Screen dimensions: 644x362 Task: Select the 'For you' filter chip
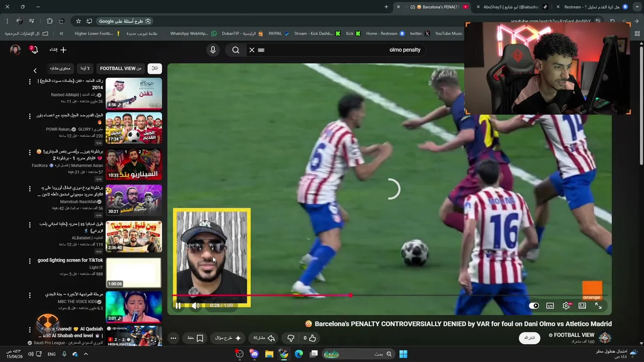coord(85,68)
